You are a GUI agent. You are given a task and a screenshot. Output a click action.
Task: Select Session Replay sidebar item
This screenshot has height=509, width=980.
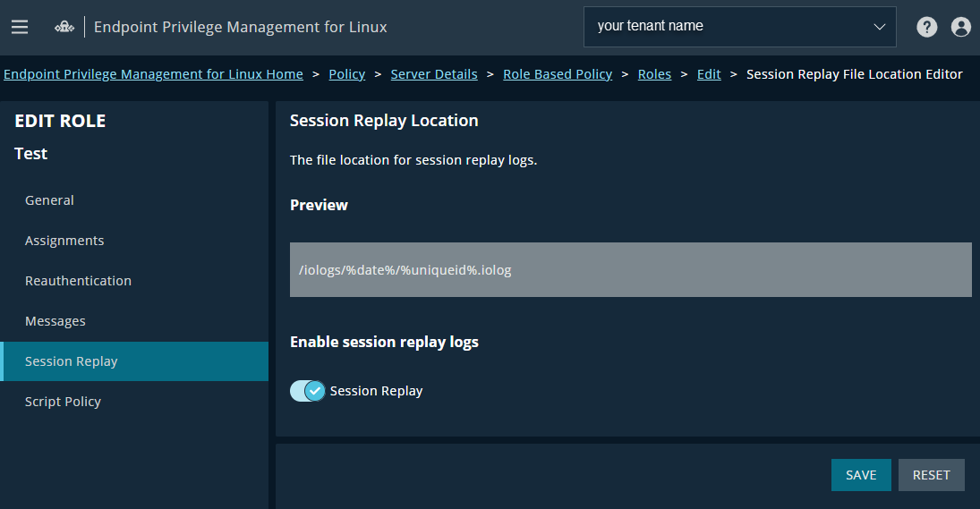[134, 361]
